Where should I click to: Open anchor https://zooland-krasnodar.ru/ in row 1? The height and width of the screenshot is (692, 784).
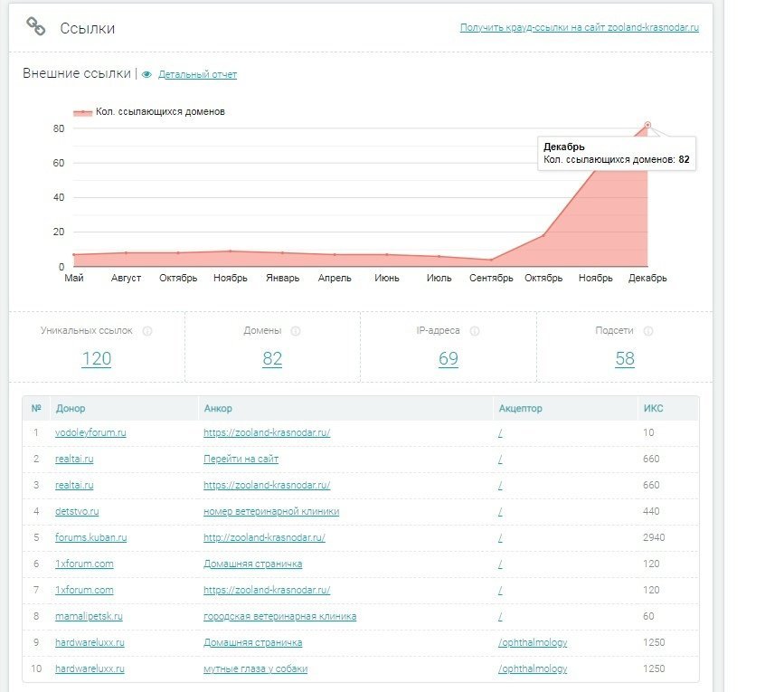[x=267, y=433]
